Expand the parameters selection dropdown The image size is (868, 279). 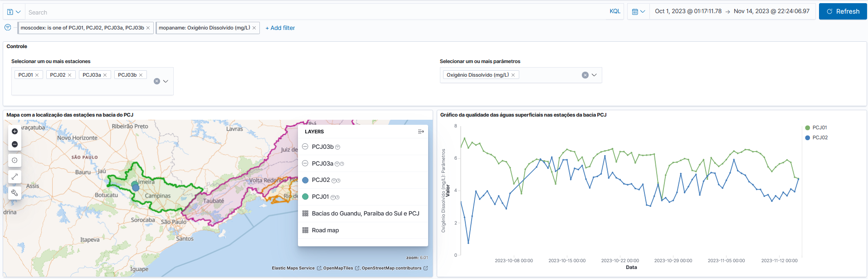pos(594,75)
